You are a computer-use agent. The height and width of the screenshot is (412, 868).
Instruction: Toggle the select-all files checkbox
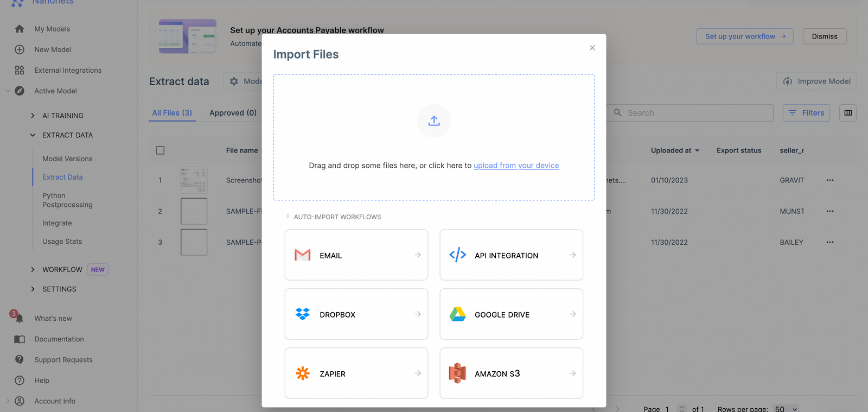click(x=160, y=150)
